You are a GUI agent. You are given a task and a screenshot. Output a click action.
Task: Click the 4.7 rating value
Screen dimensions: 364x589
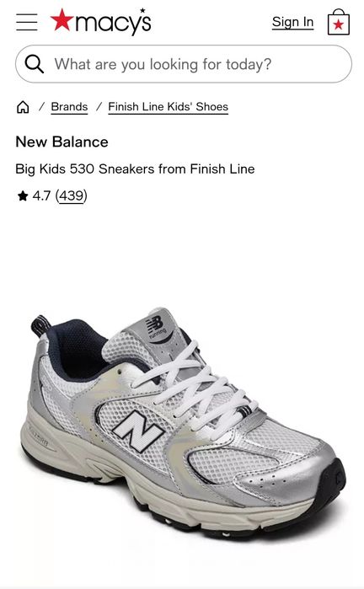coord(41,195)
